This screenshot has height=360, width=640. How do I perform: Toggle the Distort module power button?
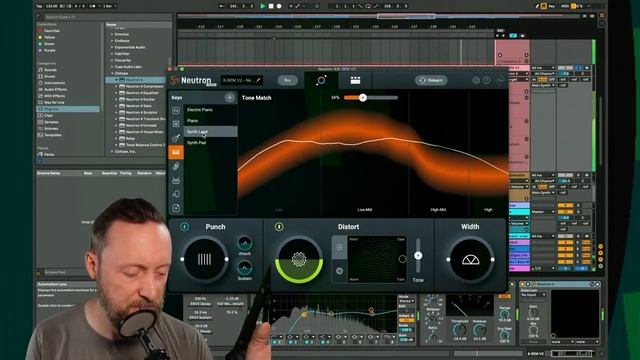[x=279, y=227]
